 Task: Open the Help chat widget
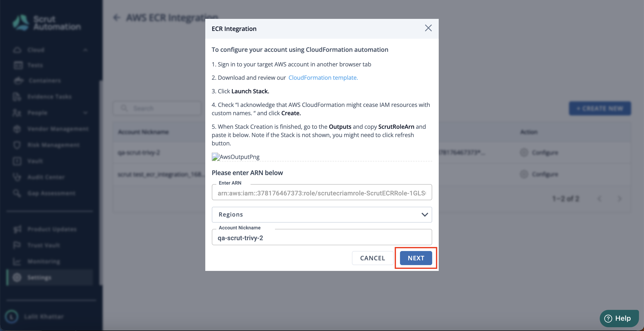[619, 318]
